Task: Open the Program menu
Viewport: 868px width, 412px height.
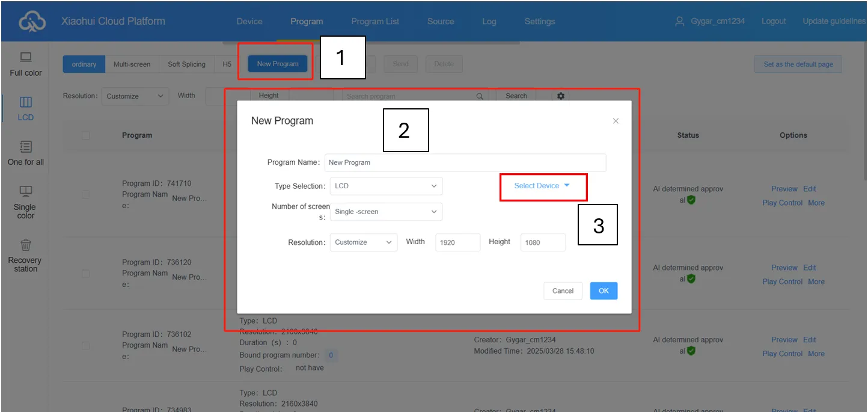Action: pyautogui.click(x=307, y=21)
